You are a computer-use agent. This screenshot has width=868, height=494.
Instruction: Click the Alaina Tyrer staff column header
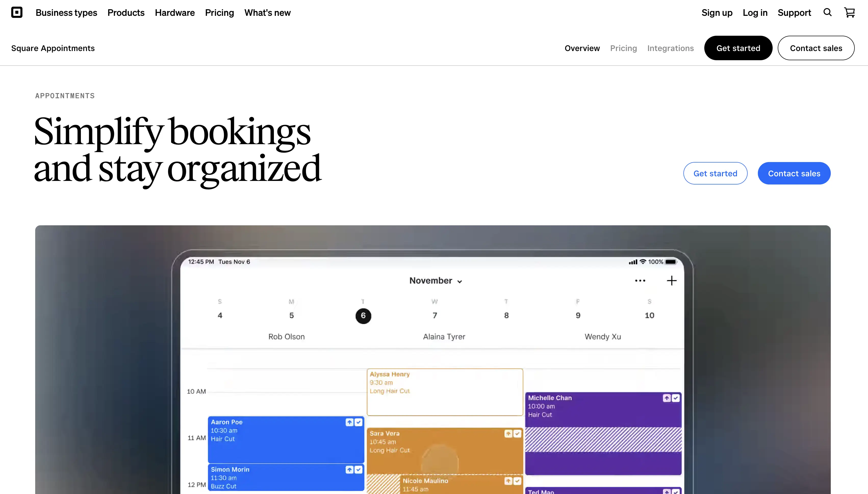[444, 337]
